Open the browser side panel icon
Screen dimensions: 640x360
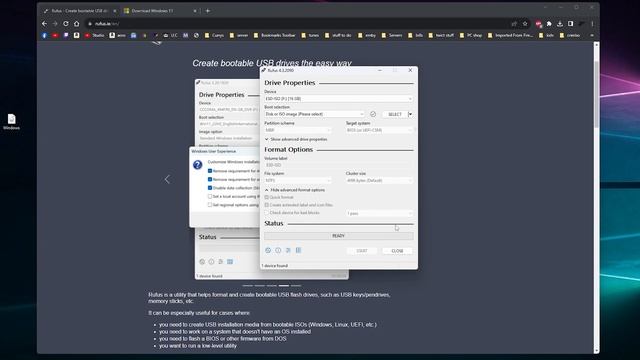[571, 24]
